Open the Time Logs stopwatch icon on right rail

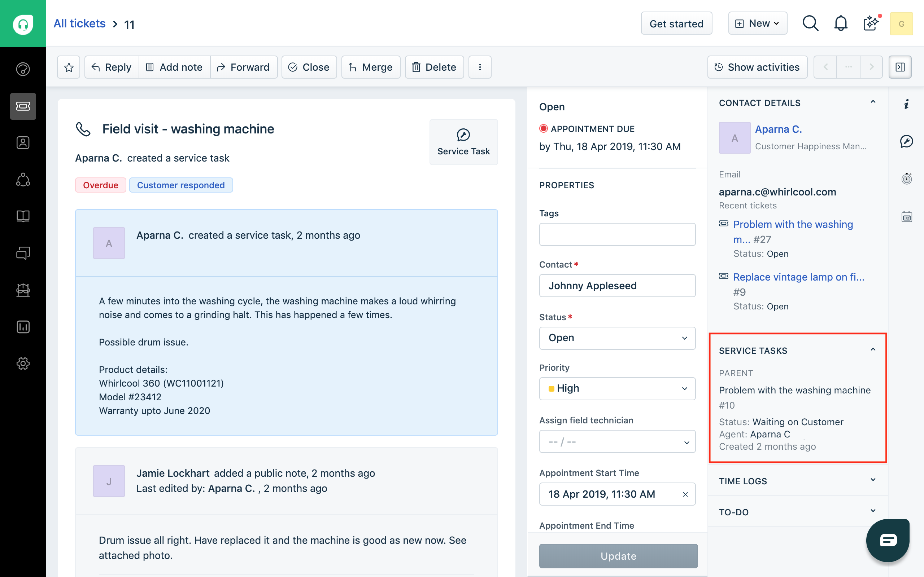coord(907,178)
